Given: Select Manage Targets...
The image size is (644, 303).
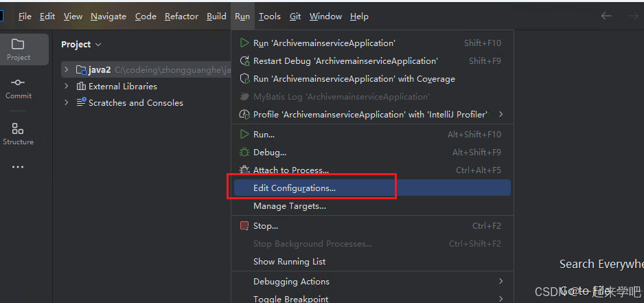Looking at the screenshot, I should 372,206.
